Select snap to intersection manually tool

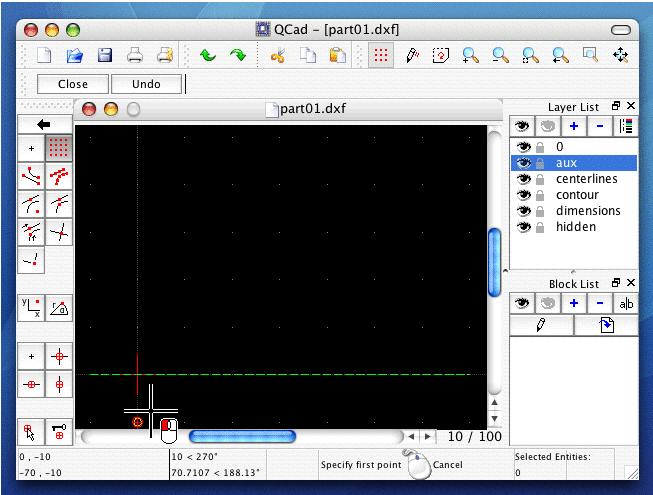tap(31, 260)
